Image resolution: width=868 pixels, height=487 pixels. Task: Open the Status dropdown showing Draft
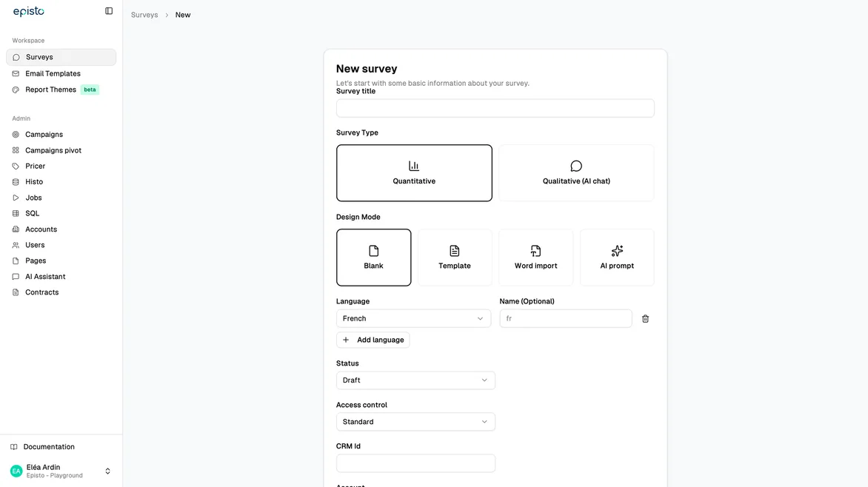(415, 380)
